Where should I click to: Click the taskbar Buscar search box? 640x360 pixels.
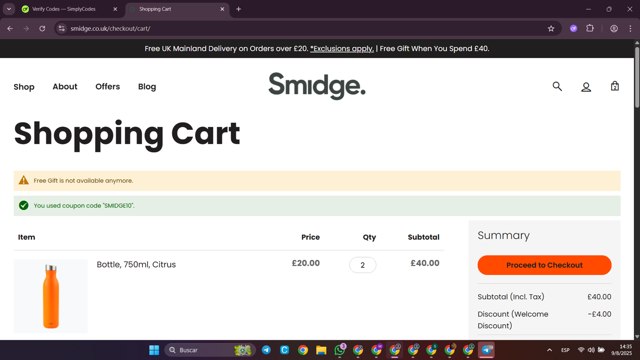click(x=209, y=350)
